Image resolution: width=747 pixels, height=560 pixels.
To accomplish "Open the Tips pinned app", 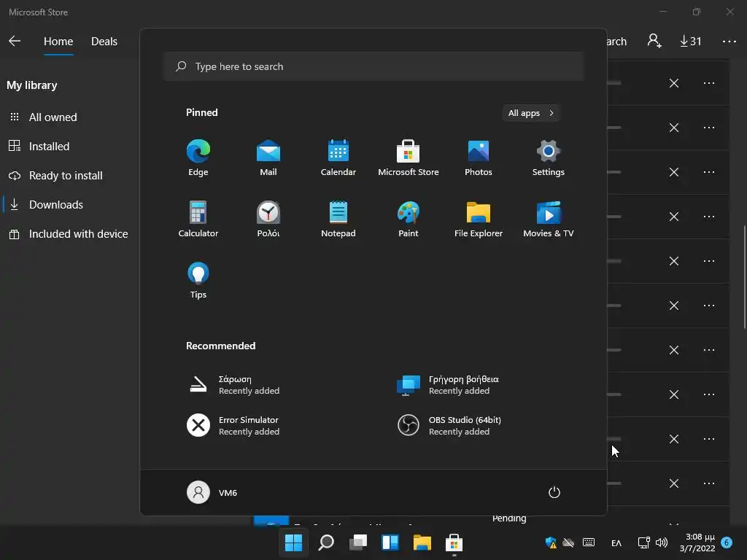I will click(198, 281).
